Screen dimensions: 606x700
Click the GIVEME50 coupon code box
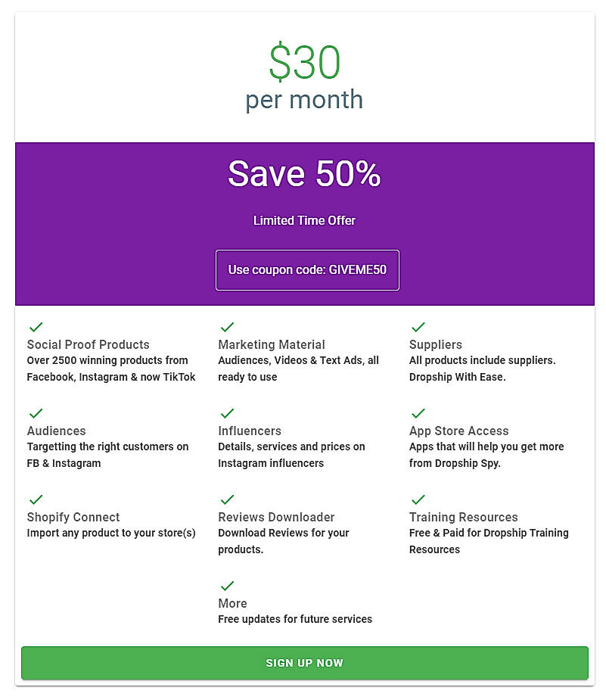(x=306, y=269)
